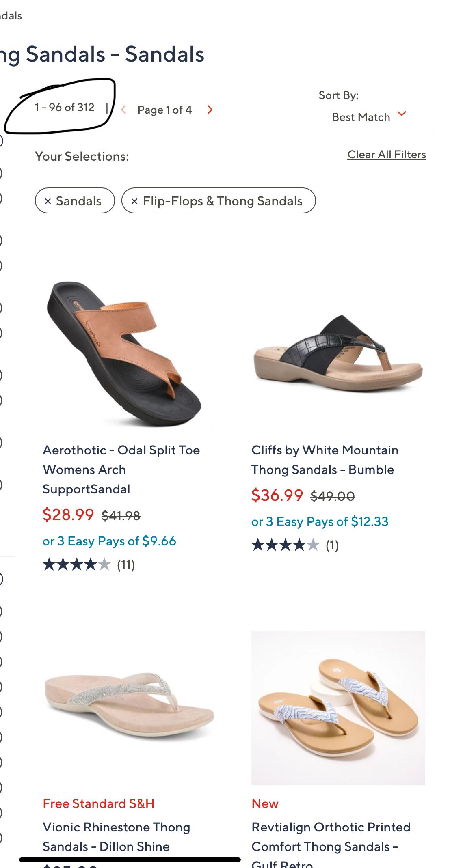The width and height of the screenshot is (463, 868).
Task: Open Aerothotic Odal Split Toe product title
Action: [121, 470]
